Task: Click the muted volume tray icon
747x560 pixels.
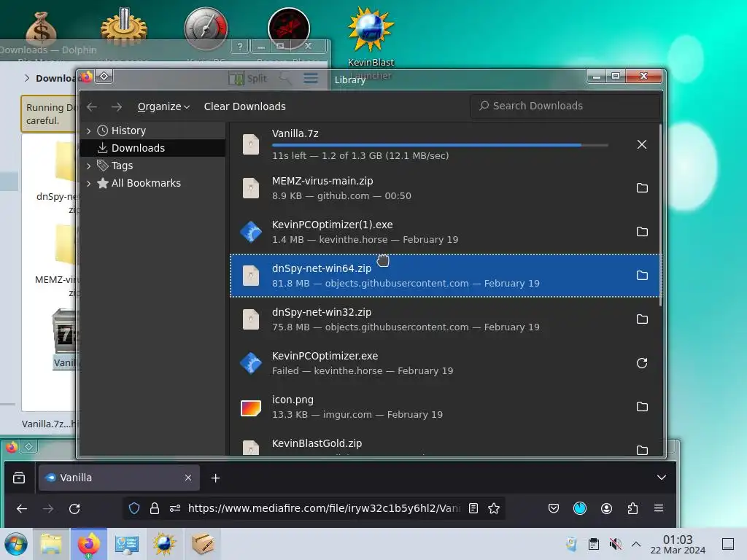Action: 615,544
